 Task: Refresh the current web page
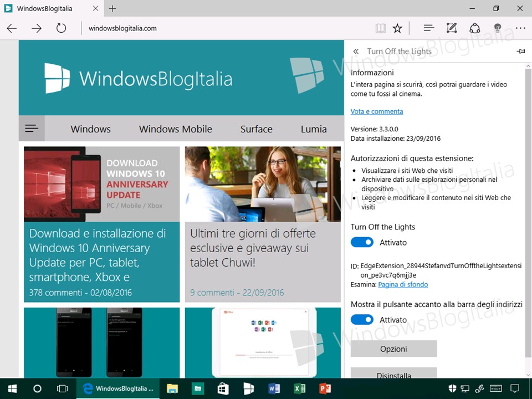pos(61,28)
